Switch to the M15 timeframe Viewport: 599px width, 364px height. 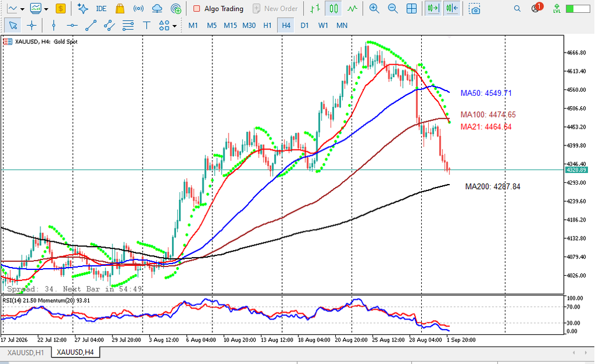point(230,26)
